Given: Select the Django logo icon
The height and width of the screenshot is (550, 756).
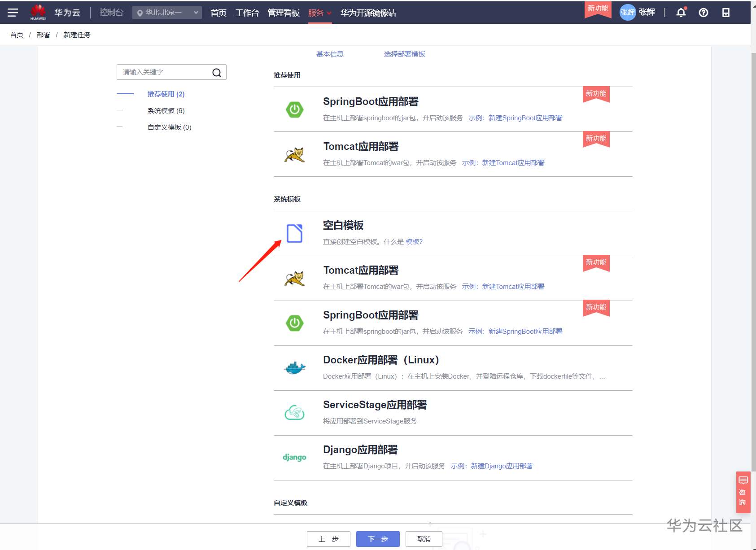Looking at the screenshot, I should point(295,457).
